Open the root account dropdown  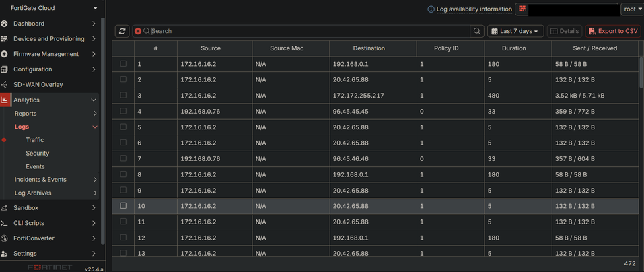(x=633, y=9)
